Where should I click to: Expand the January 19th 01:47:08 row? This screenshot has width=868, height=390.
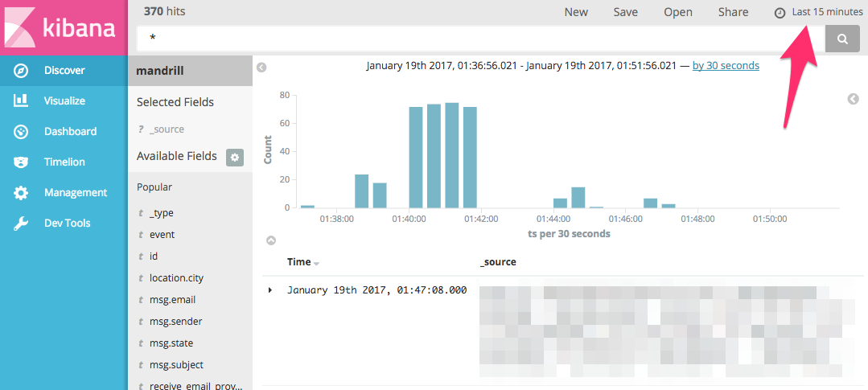click(270, 289)
